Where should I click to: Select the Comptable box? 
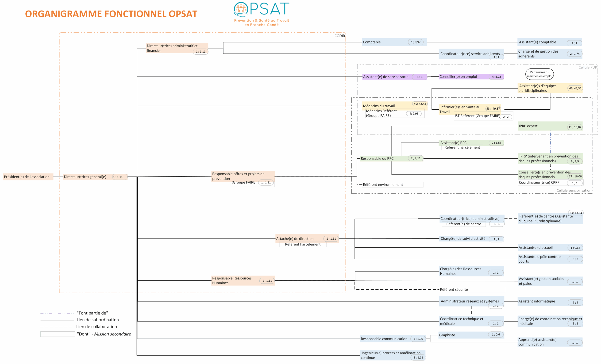[x=394, y=42]
